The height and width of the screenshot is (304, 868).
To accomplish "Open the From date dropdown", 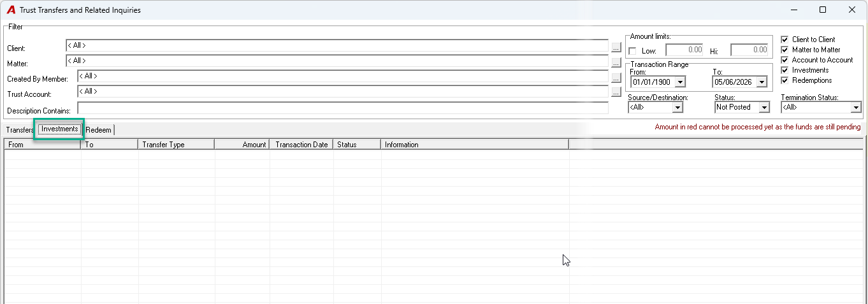I will pyautogui.click(x=680, y=82).
